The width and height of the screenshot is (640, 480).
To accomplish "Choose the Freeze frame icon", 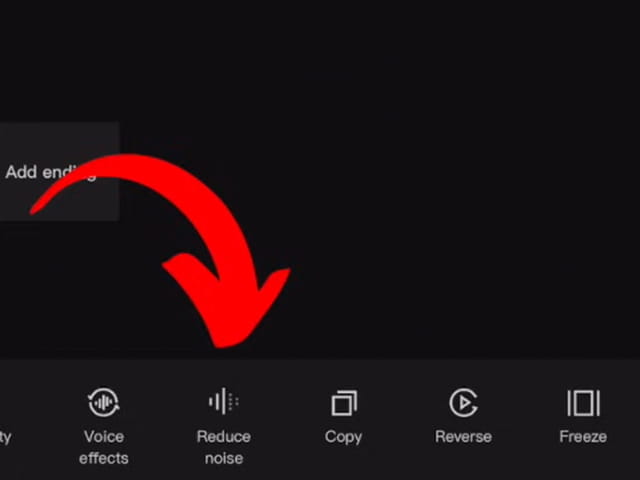I will (x=583, y=403).
